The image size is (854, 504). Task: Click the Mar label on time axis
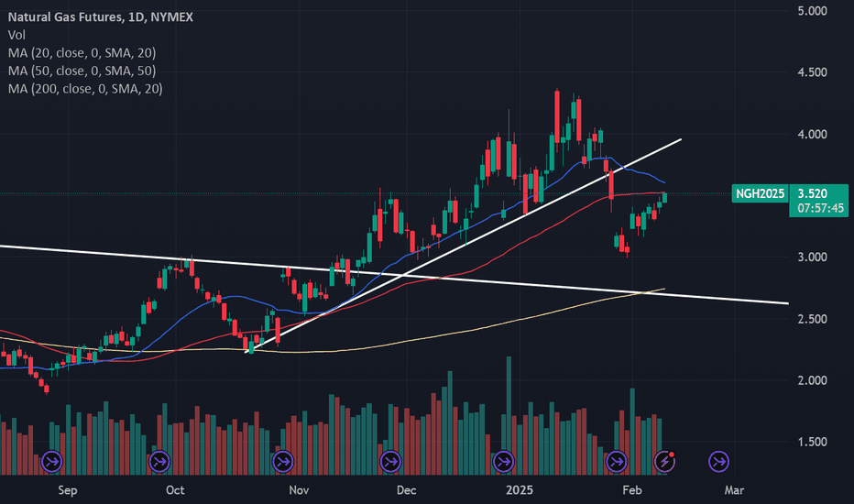pyautogui.click(x=734, y=490)
